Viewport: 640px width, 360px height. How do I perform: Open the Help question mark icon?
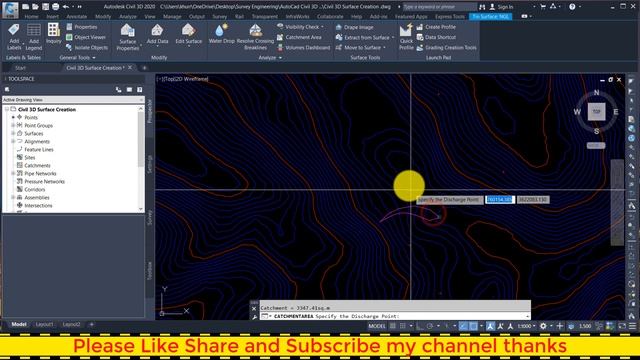click(572, 7)
